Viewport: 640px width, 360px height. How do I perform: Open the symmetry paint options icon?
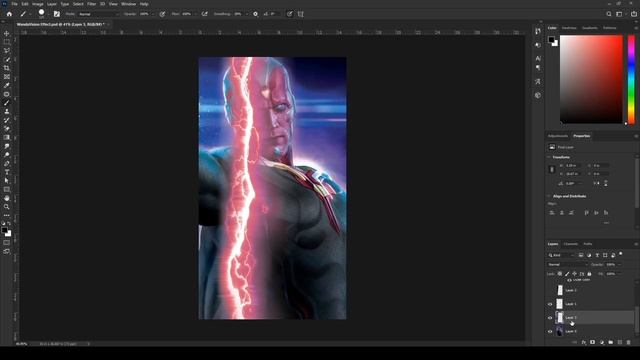pos(301,14)
